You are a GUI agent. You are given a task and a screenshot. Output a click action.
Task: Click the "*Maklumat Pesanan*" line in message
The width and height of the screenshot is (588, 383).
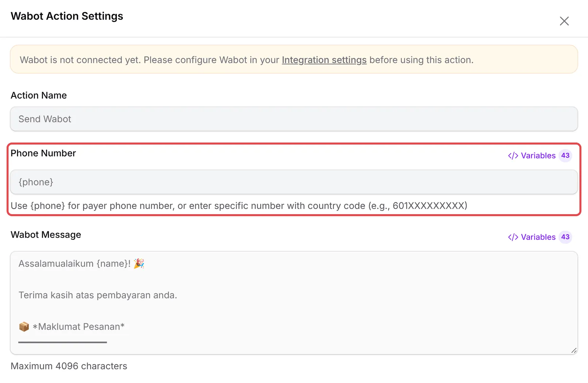[78, 327]
